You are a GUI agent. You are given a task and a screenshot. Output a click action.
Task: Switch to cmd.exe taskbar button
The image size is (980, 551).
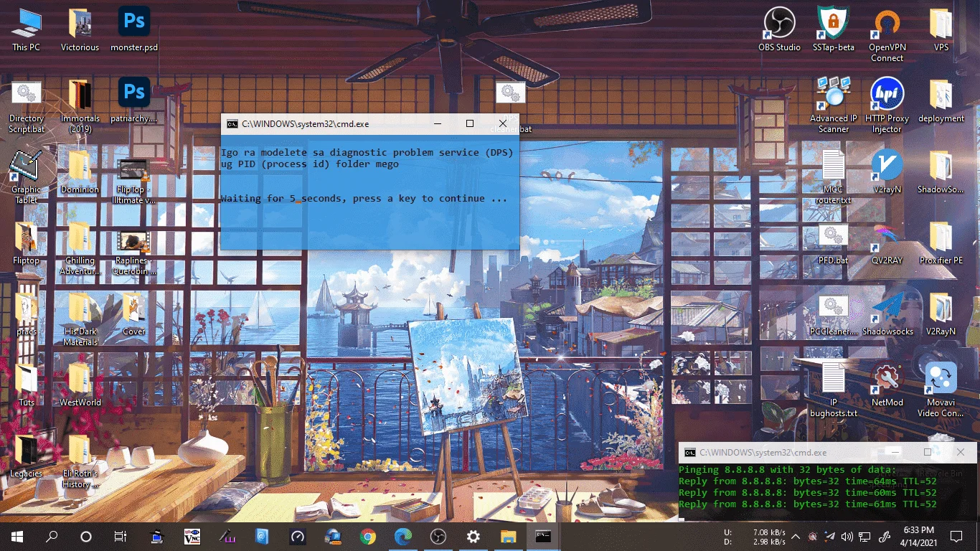tap(543, 536)
